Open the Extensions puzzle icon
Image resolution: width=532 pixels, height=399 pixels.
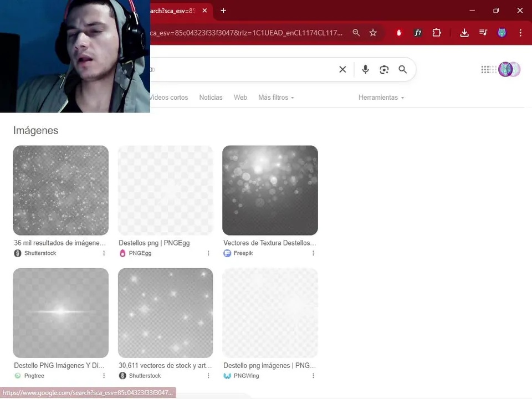[437, 33]
